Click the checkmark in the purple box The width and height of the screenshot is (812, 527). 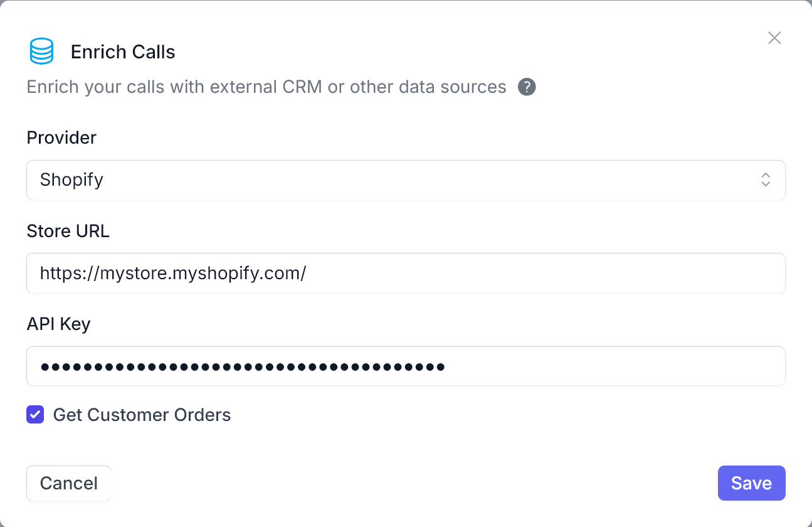click(35, 415)
